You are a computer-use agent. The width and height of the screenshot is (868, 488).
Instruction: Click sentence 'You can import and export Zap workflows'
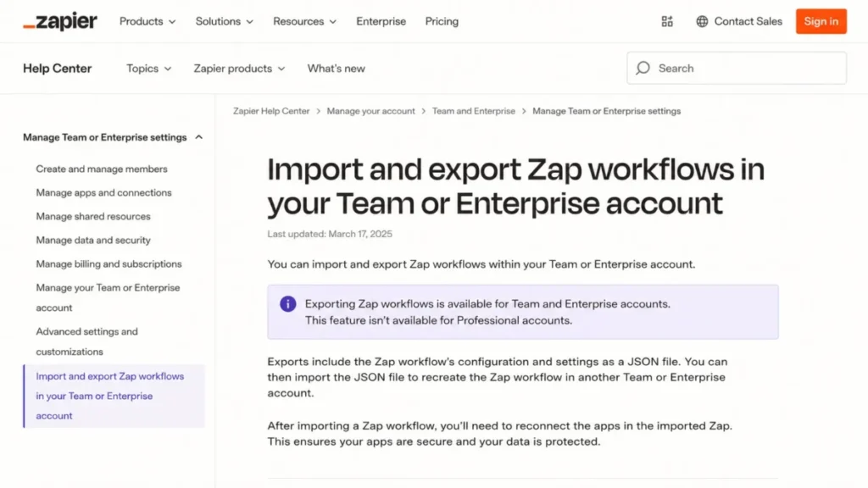[x=481, y=264]
